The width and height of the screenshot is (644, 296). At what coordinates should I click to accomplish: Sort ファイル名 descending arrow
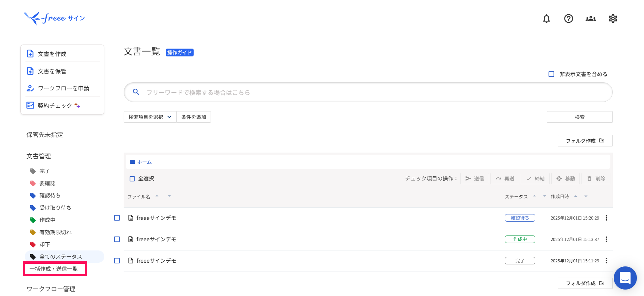(169, 196)
